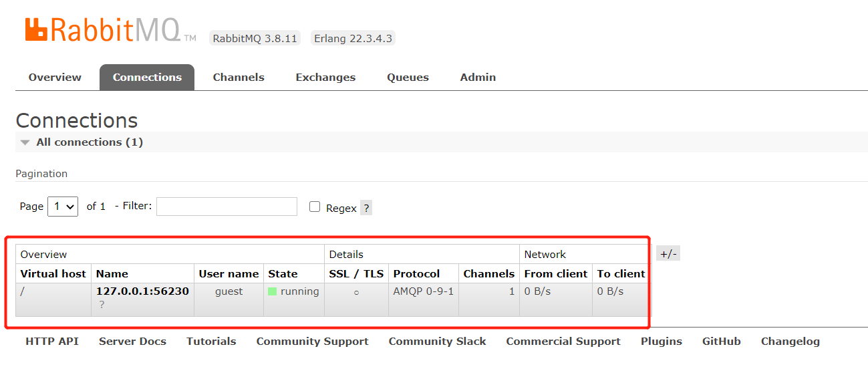Sort by From client column
The height and width of the screenshot is (387, 868).
coord(556,274)
